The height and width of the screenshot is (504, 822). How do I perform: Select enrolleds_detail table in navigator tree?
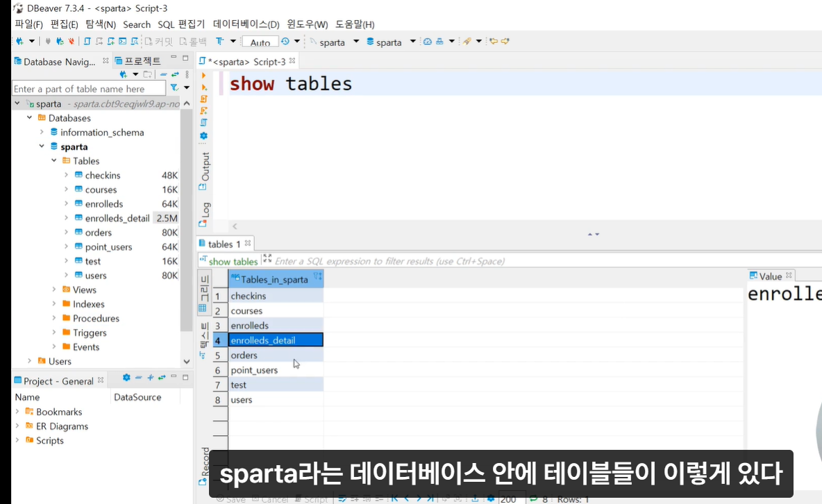117,218
